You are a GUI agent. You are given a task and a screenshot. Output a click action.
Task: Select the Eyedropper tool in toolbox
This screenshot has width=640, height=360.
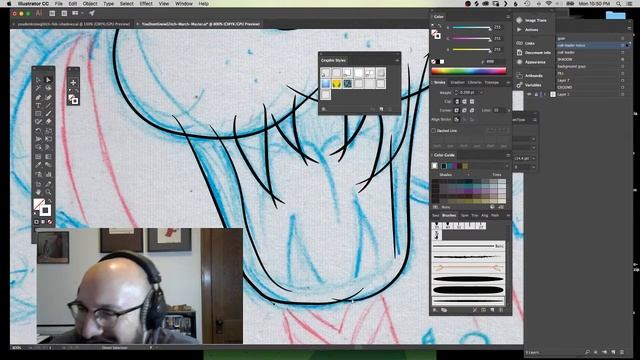click(38, 164)
